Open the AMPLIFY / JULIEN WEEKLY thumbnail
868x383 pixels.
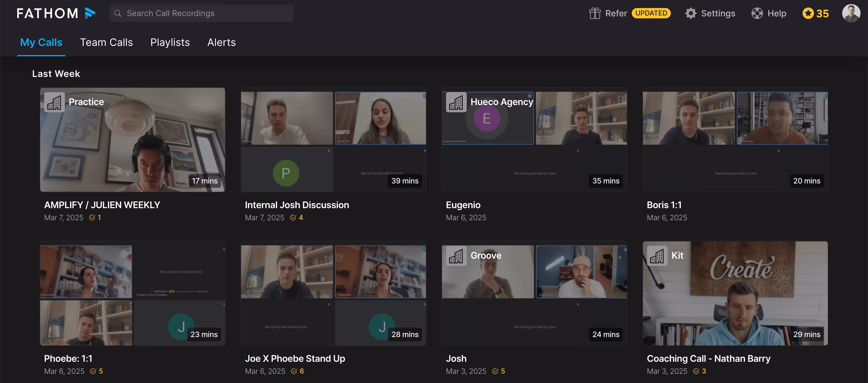pos(132,140)
